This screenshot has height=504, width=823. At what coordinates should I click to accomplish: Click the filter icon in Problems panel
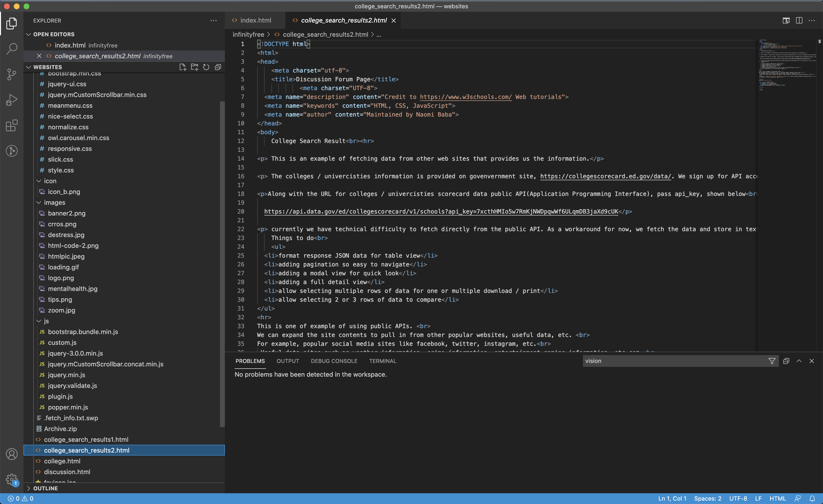[772, 361]
